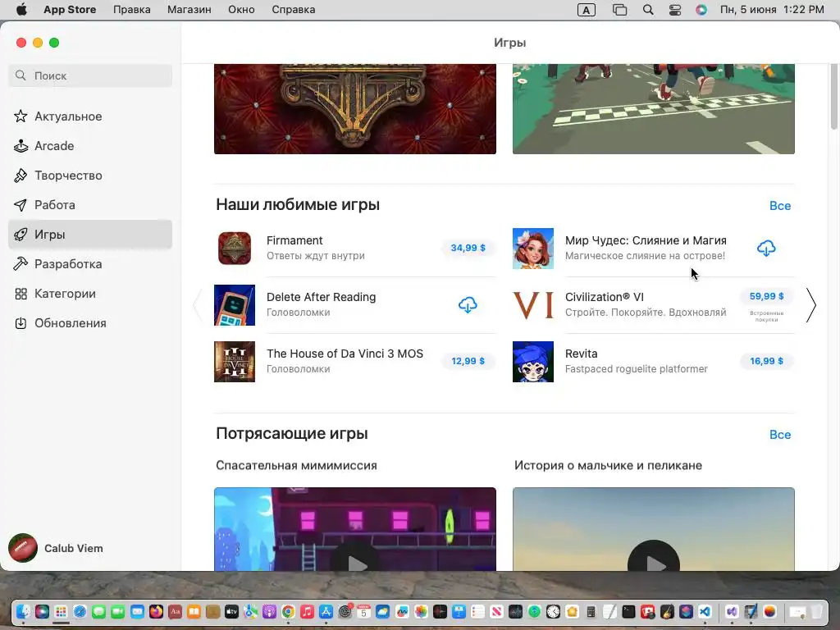The width and height of the screenshot is (840, 630).
Task: Launch Google Chrome from the Dock
Action: tap(288, 611)
